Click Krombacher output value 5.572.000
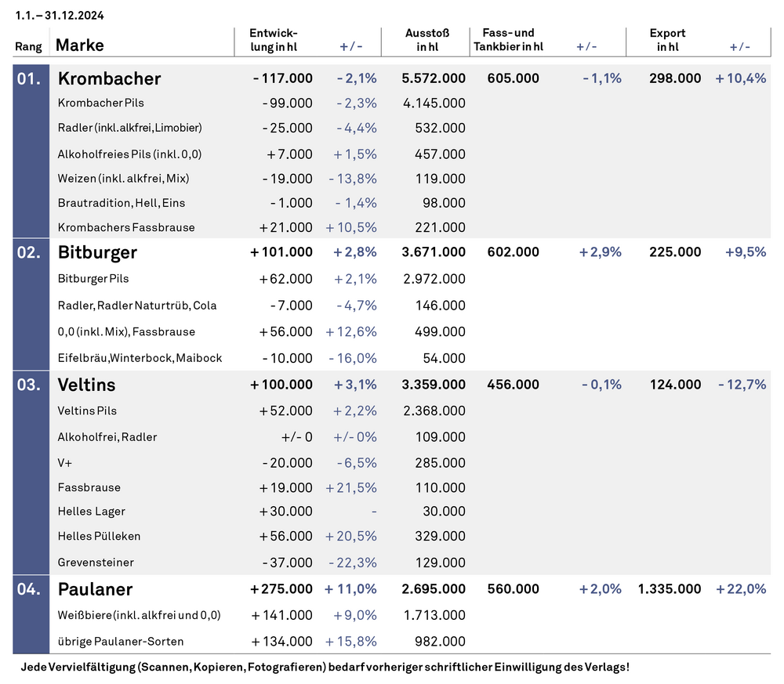 pos(434,78)
